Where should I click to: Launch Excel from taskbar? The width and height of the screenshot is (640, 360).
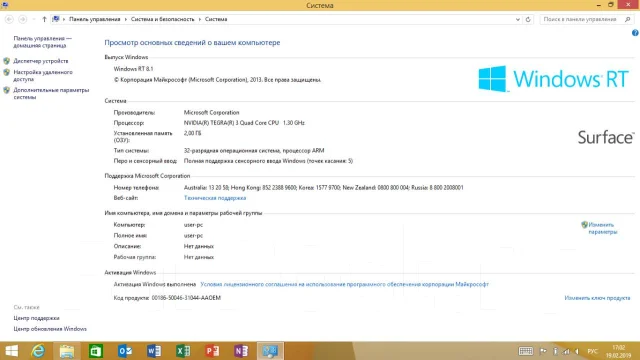tap(183, 351)
